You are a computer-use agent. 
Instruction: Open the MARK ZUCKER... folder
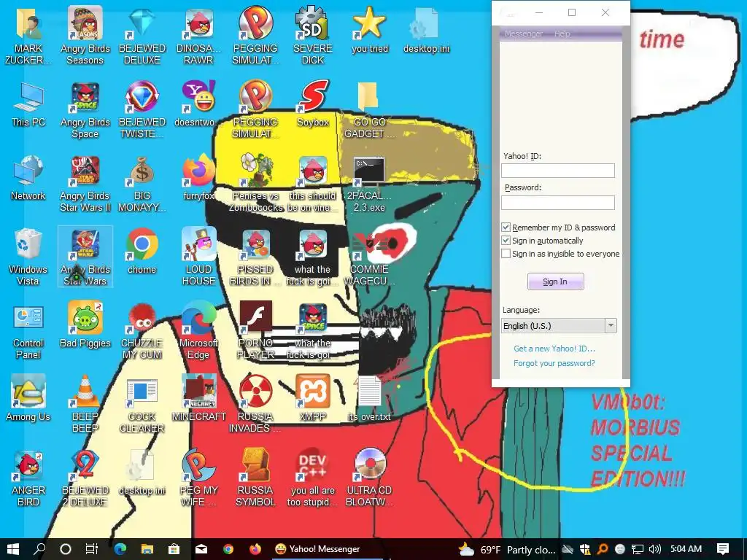click(28, 36)
